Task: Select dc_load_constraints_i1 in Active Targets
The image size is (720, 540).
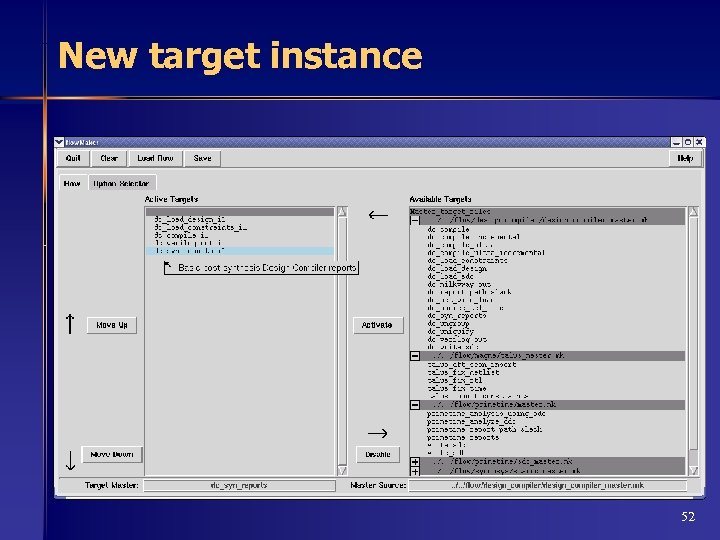Action: coord(240,227)
